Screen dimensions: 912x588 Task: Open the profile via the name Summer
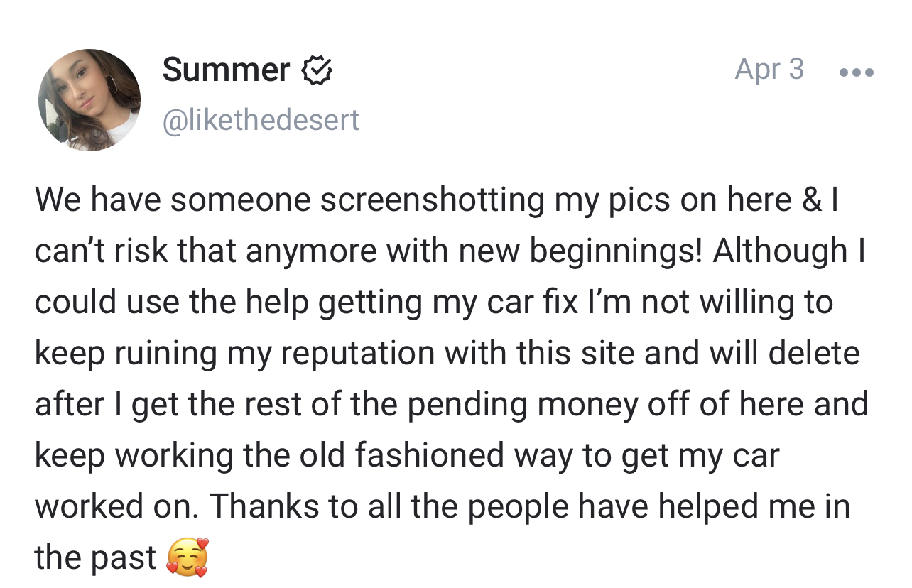(226, 70)
